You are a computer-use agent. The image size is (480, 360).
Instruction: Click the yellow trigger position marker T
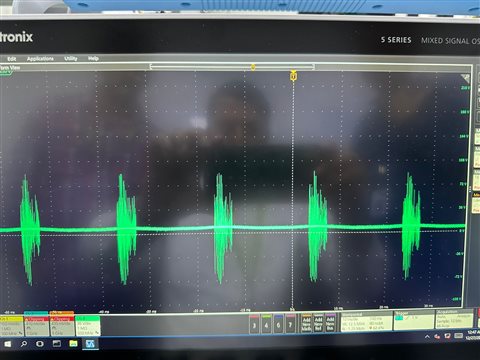(x=293, y=76)
